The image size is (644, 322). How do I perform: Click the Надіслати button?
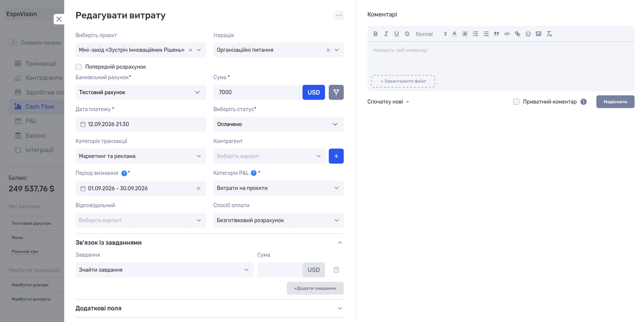615,102
